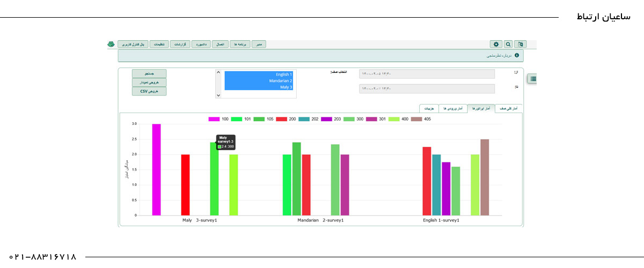
Task: Click the info icon beside درباره نظرسنجی
Action: (516, 55)
